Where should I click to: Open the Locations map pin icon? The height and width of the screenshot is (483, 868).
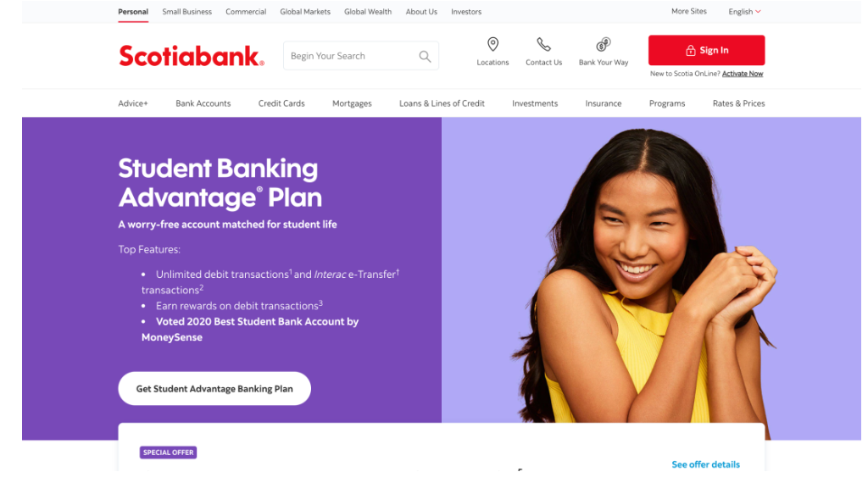coord(492,44)
